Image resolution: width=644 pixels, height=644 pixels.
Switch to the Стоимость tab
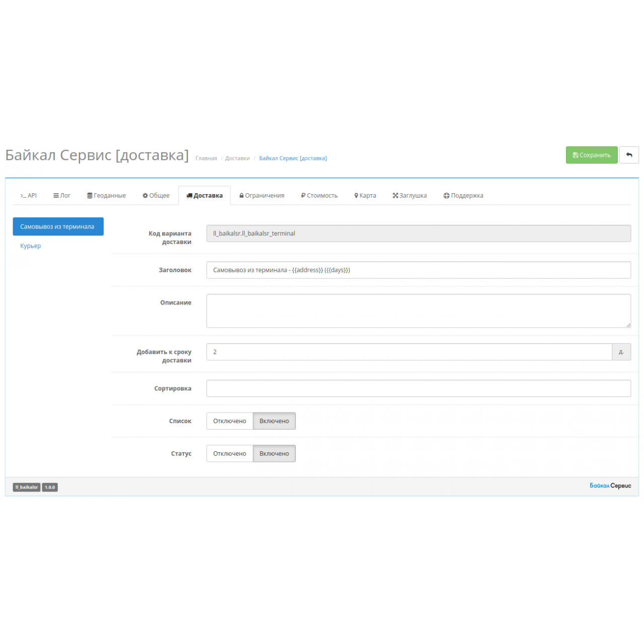coord(319,195)
